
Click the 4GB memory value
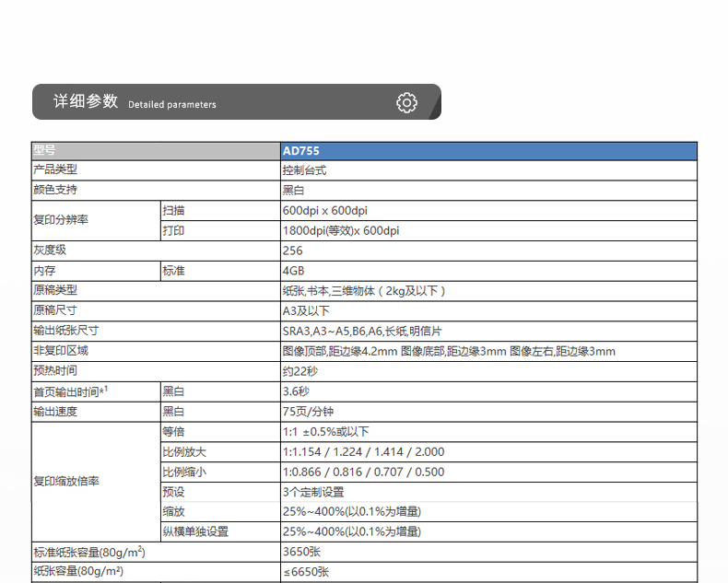tap(293, 271)
